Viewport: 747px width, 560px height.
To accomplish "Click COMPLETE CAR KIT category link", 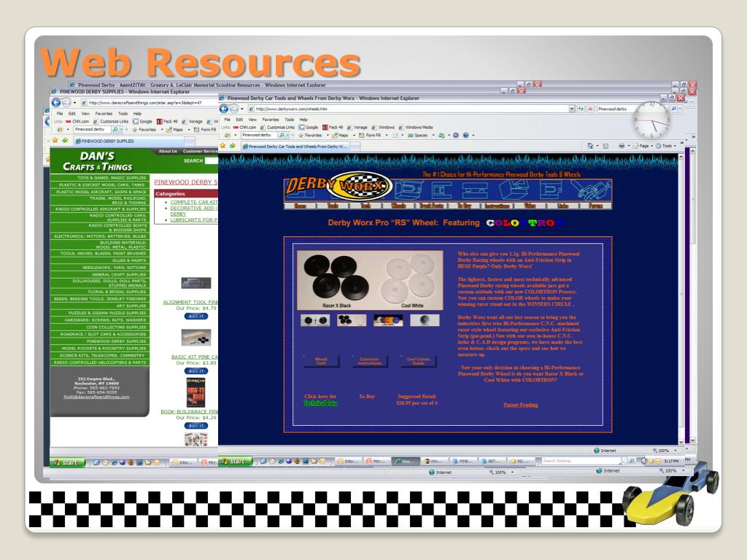I will click(194, 202).
